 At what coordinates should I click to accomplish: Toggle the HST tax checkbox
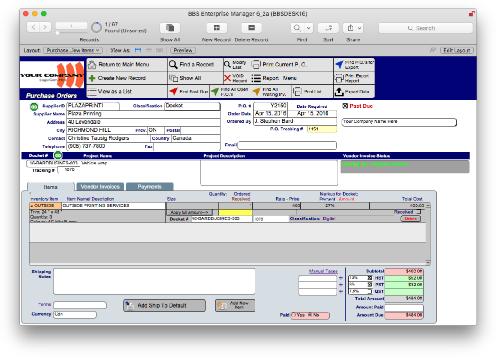pyautogui.click(x=370, y=278)
